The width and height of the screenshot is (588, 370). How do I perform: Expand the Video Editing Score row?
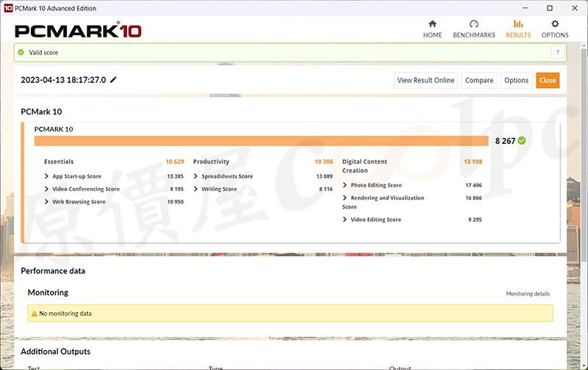345,220
